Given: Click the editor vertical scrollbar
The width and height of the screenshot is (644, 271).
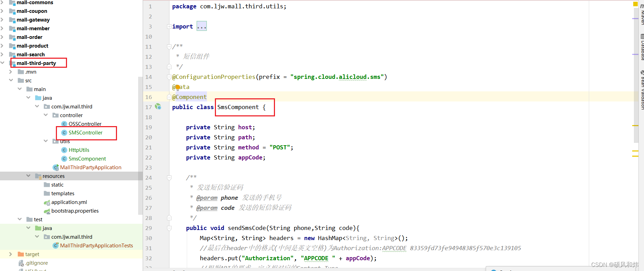Looking at the screenshot, I should click(636, 75).
